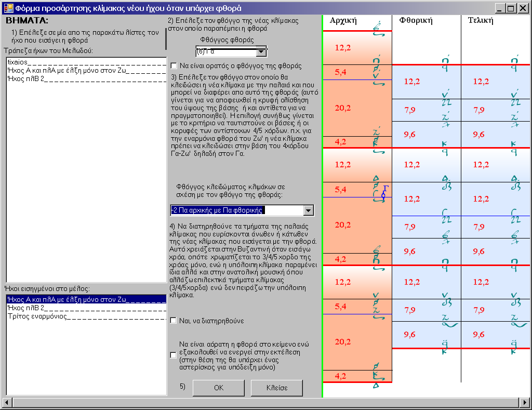Open the 'Φθόγγος φθοράς' dropdown

click(261, 52)
